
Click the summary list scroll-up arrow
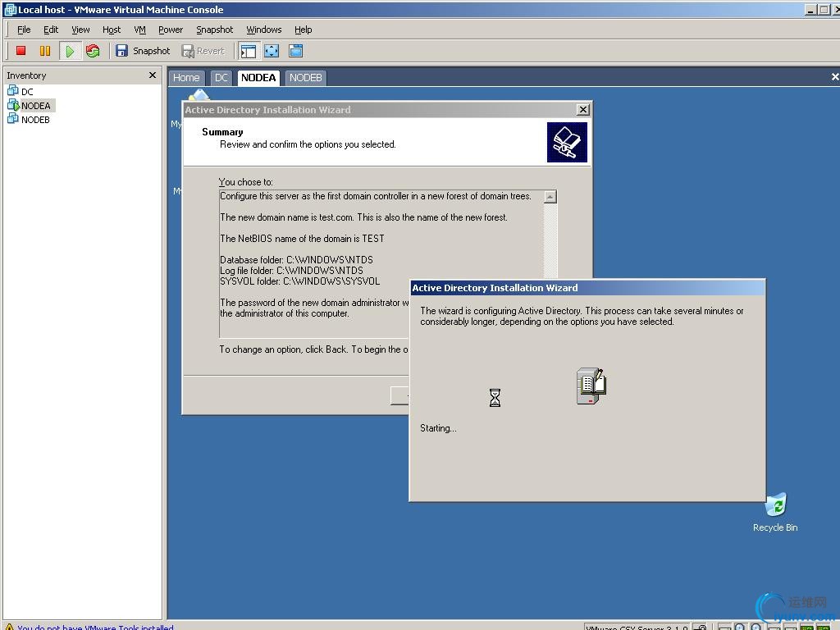pyautogui.click(x=550, y=197)
